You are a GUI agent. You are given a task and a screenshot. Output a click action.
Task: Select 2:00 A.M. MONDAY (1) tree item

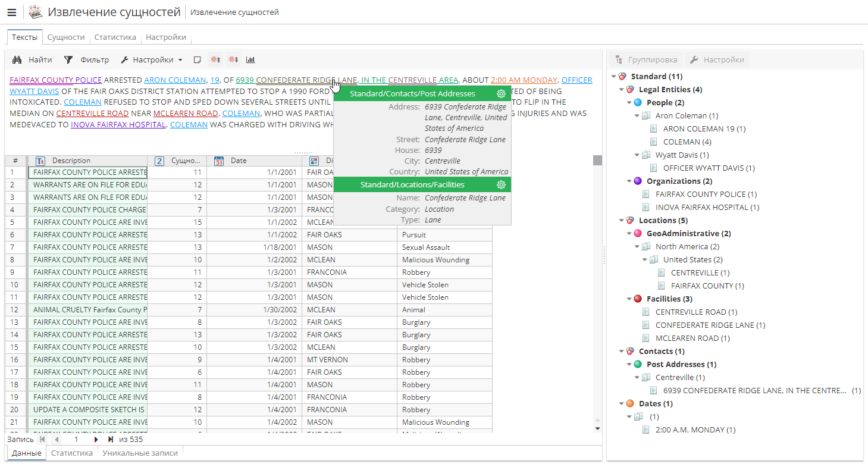[695, 429]
